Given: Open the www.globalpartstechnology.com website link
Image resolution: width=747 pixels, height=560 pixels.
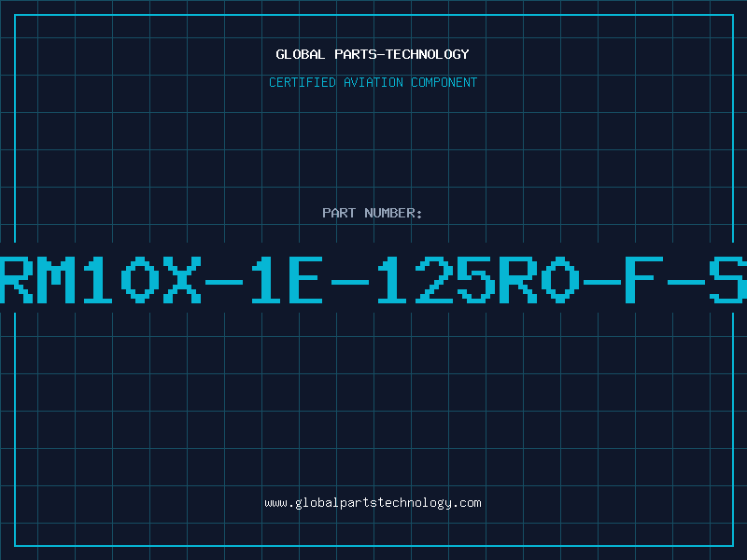Looking at the screenshot, I should point(373,503).
